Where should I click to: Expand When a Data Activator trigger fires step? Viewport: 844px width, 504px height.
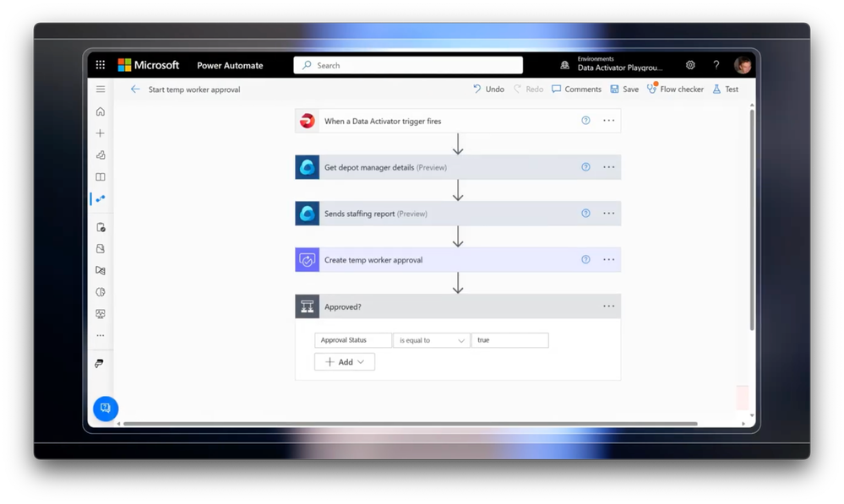click(x=458, y=121)
